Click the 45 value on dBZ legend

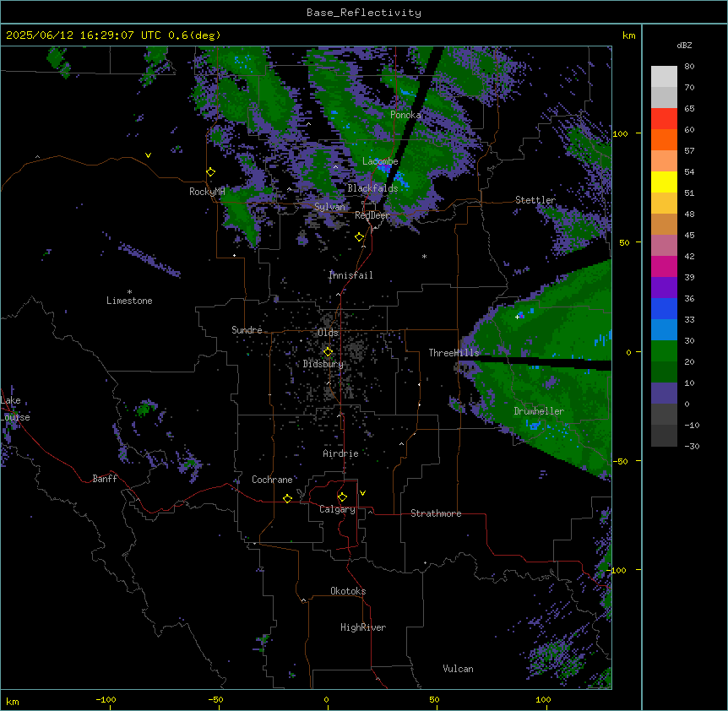689,236
